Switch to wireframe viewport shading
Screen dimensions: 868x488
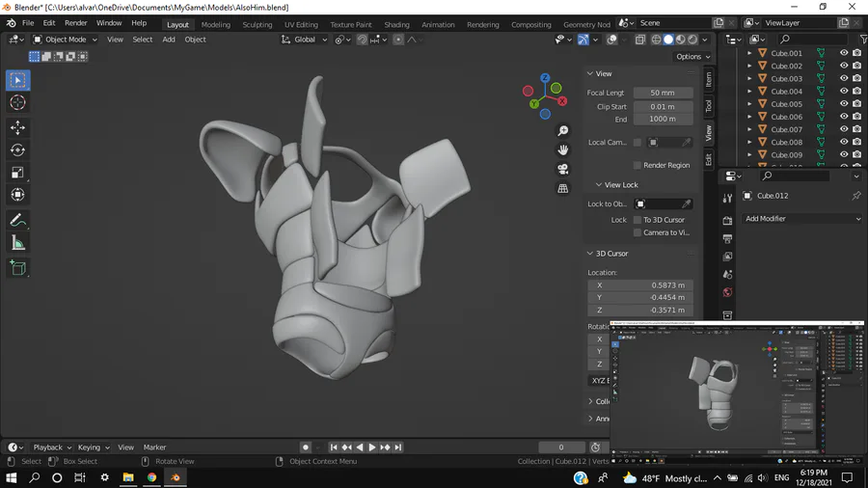click(x=656, y=40)
